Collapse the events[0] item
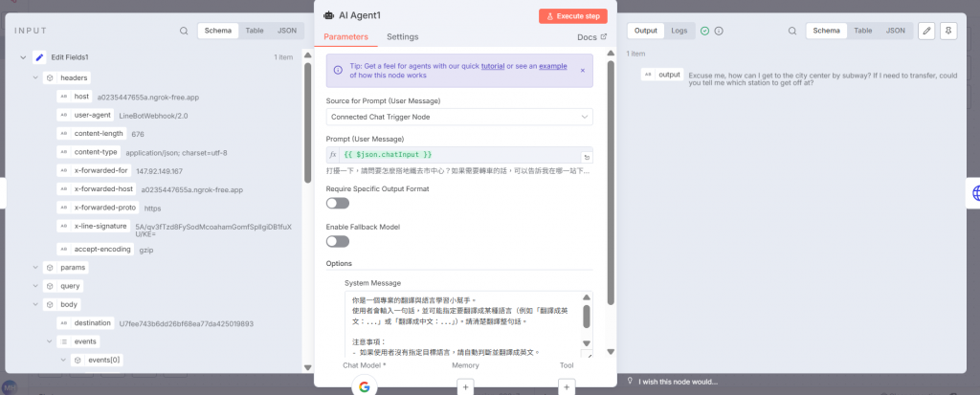This screenshot has width=980, height=395. pyautogui.click(x=63, y=360)
